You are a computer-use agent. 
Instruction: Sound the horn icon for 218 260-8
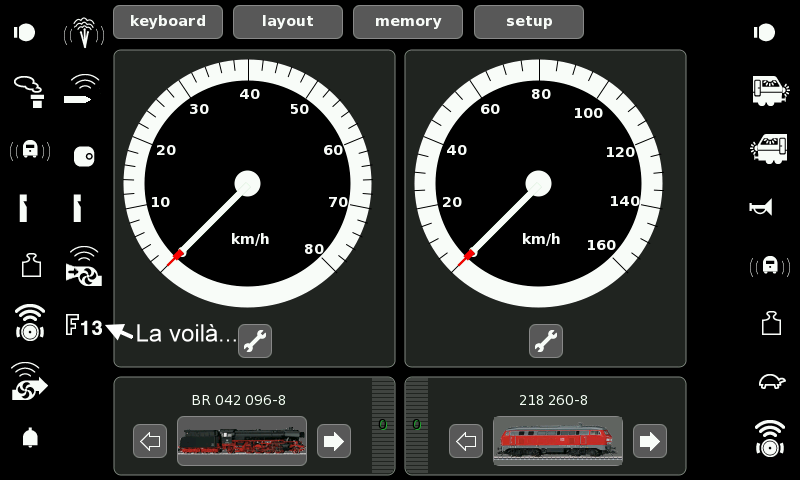(x=761, y=207)
